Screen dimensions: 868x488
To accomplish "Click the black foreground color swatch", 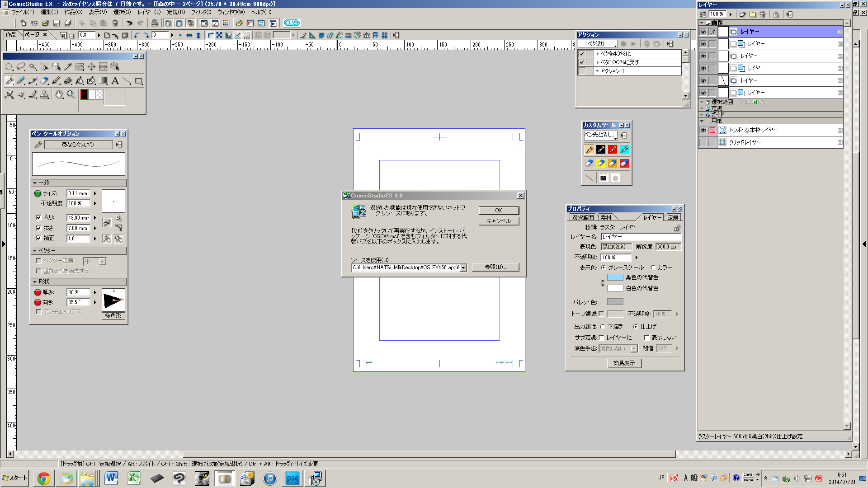I will [x=84, y=94].
